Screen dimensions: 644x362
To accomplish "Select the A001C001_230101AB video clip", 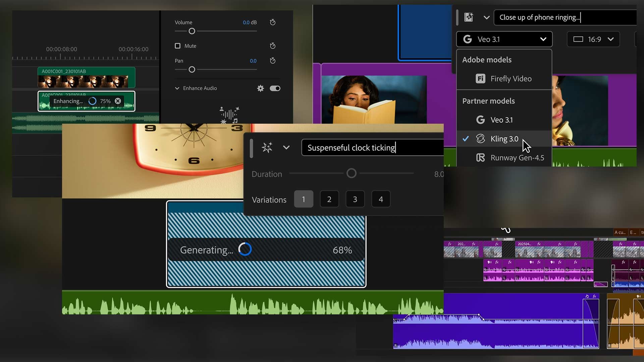I will [86, 77].
